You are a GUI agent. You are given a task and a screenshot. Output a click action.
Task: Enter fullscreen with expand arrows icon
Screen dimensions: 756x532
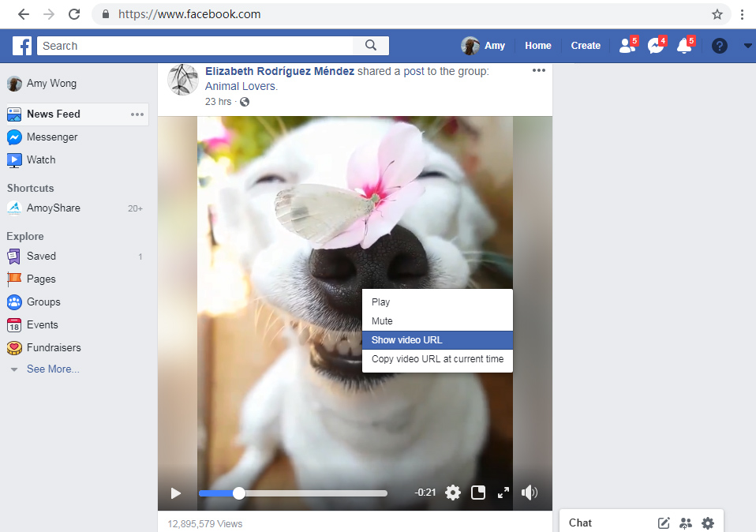click(x=503, y=493)
